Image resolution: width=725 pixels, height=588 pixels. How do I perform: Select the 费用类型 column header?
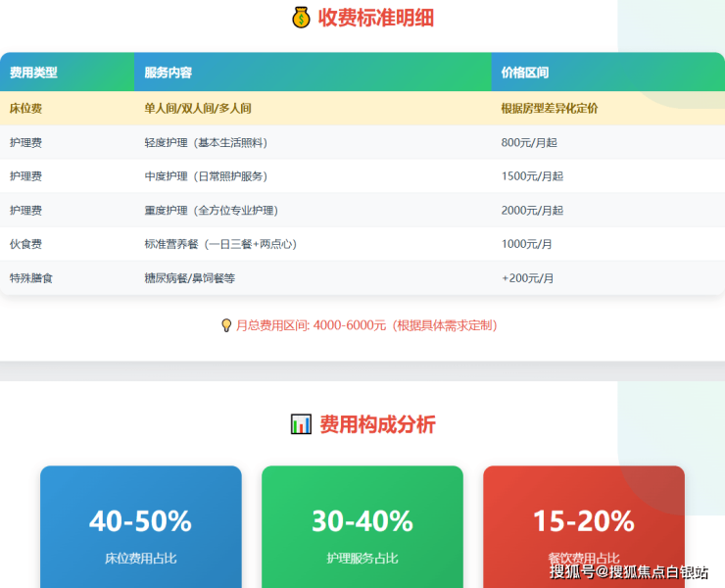[34, 73]
